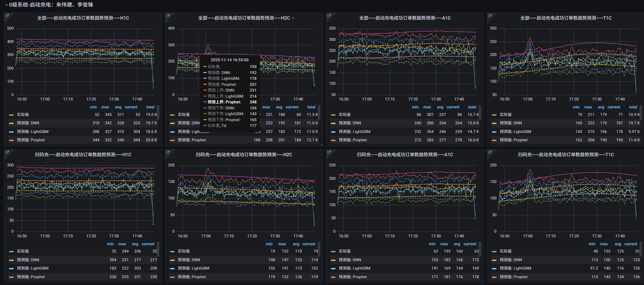This screenshot has width=644, height=285.
Task: Open link icon on 全部 H1C panel
Action: [7, 16]
